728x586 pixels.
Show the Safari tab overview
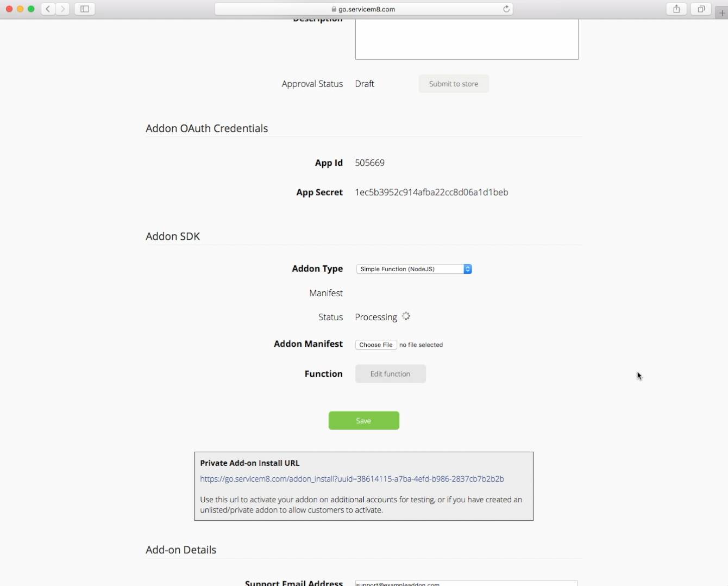coord(701,9)
